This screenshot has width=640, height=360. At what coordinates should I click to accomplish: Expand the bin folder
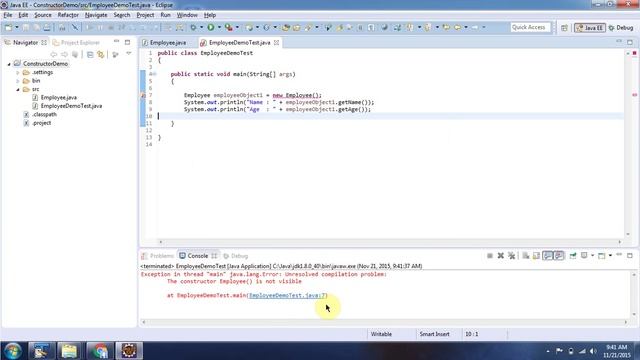18,81
